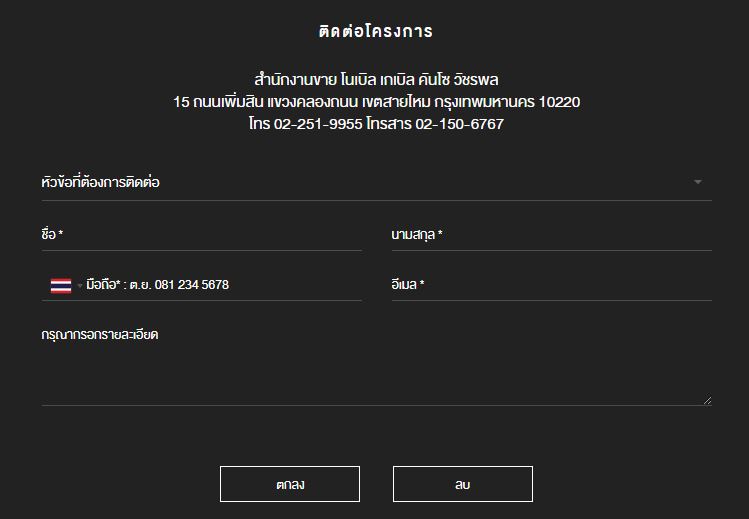Select the อีเมล email input field
749x519 pixels.
551,285
